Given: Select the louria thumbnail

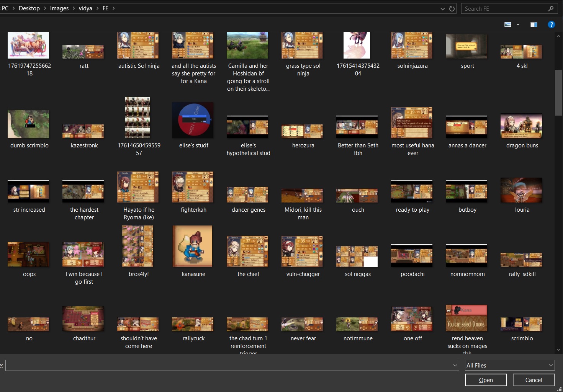Looking at the screenshot, I should pyautogui.click(x=521, y=190).
